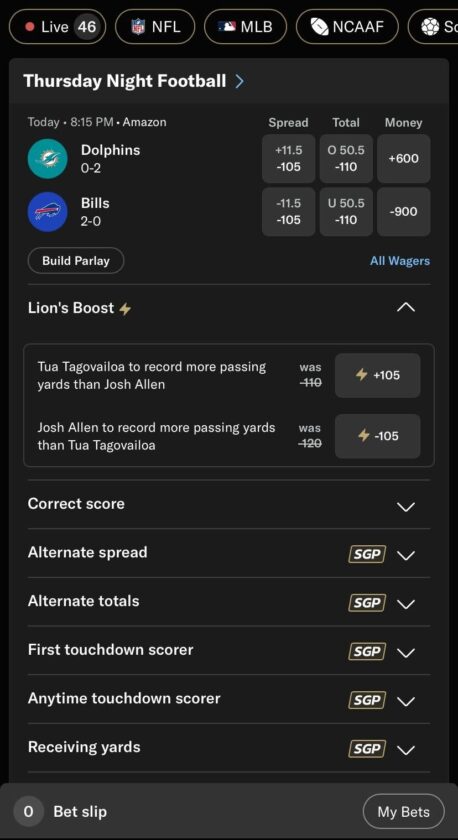The image size is (458, 840).
Task: Open My Bets
Action: coord(403,812)
